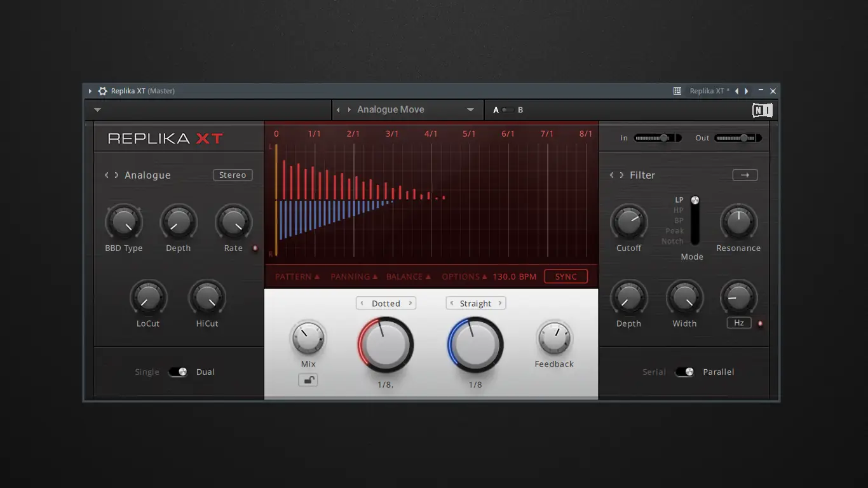Click the Width knob
Image resolution: width=868 pixels, height=488 pixels.
tap(684, 298)
